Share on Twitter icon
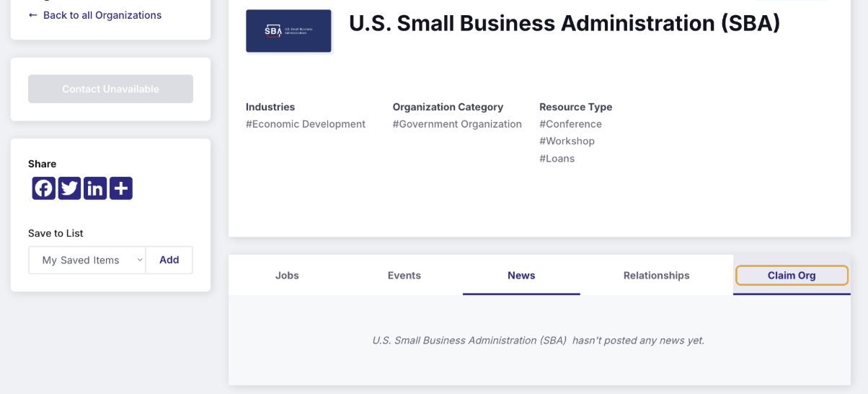 point(69,188)
